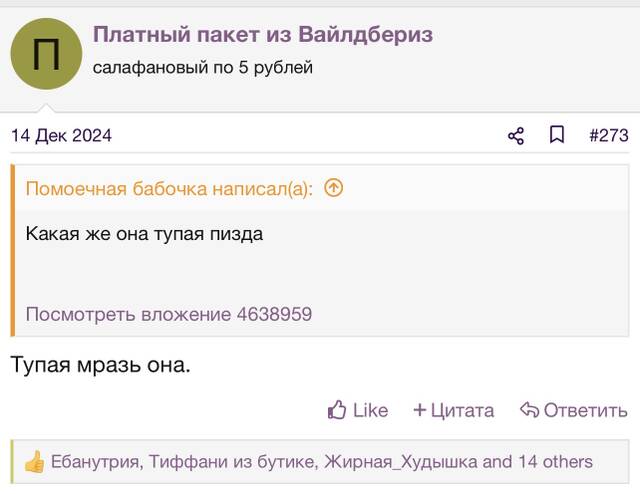The width and height of the screenshot is (640, 494).
Task: Reply to the post with Ответить
Action: (x=574, y=410)
